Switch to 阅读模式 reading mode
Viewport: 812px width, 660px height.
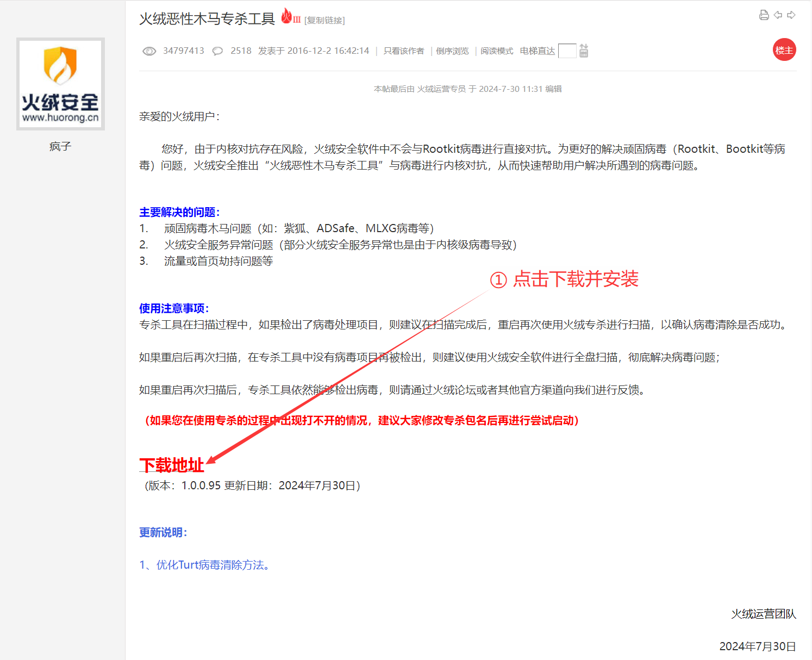(496, 51)
